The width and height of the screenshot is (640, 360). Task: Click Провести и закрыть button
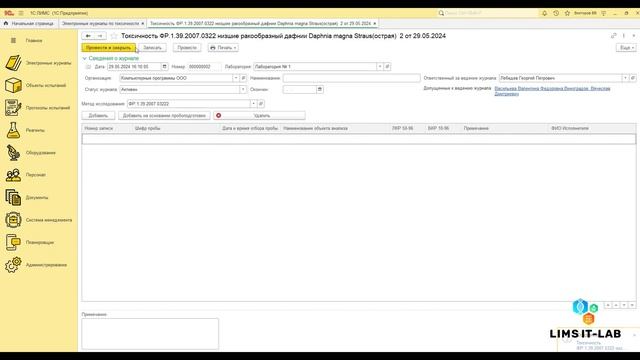pyautogui.click(x=109, y=48)
